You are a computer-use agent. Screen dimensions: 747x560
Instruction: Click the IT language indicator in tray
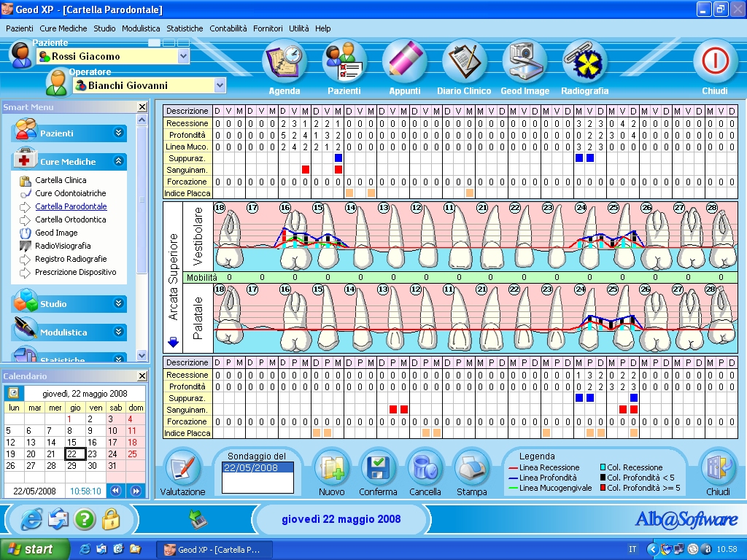point(632,550)
